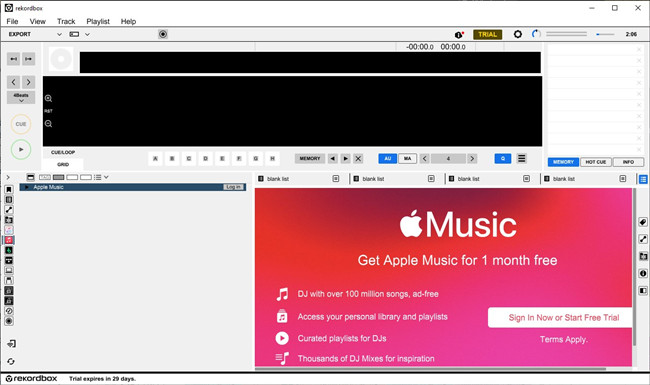
Task: Open the hamburger menu beside the Q button
Action: [521, 158]
